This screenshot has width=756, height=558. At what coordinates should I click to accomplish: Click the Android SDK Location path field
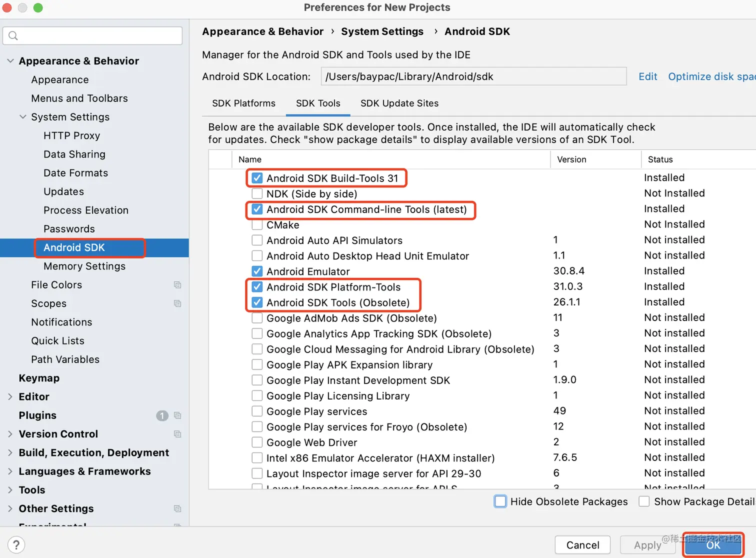click(473, 76)
